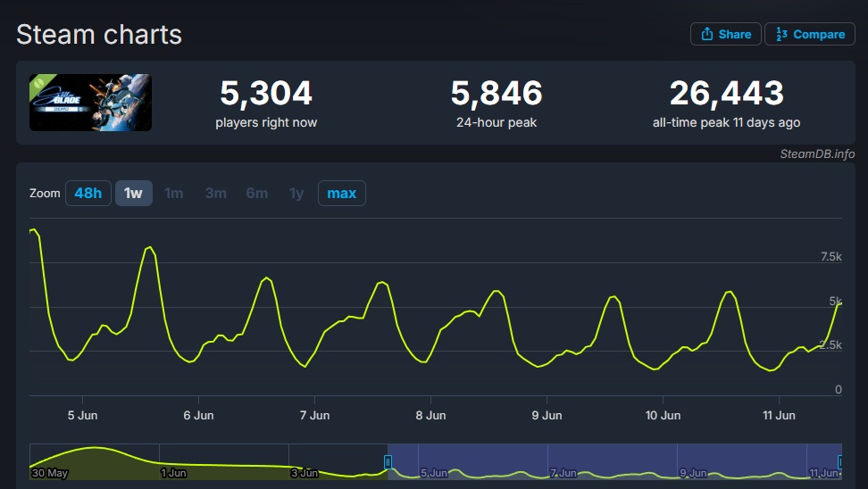Click the Share button
Image resolution: width=868 pixels, height=489 pixels.
tap(725, 34)
